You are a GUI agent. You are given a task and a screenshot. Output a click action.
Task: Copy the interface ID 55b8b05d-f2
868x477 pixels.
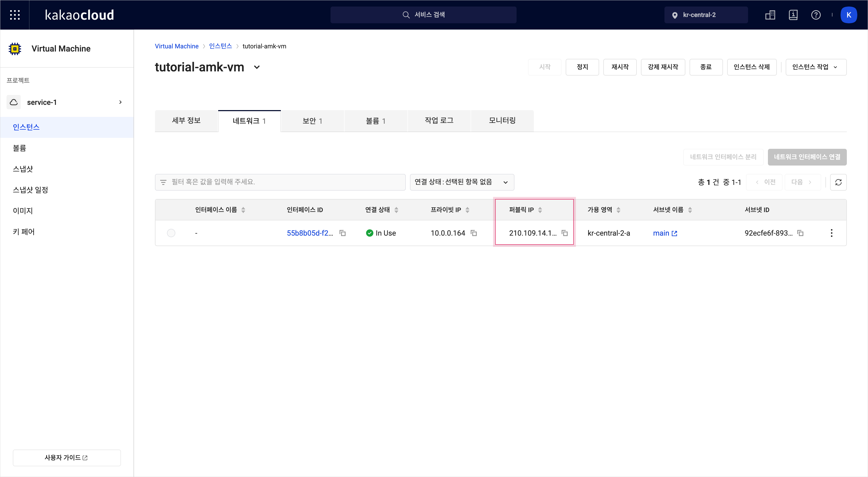(342, 233)
